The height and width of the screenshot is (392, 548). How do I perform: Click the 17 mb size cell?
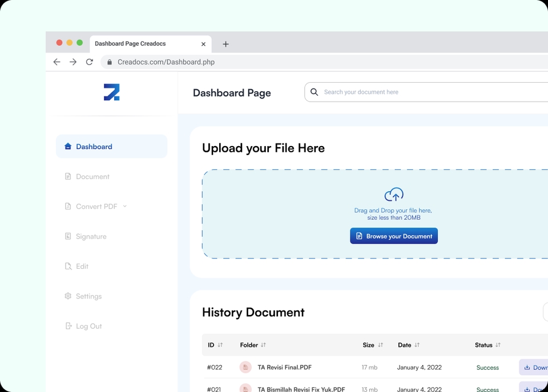click(x=369, y=367)
